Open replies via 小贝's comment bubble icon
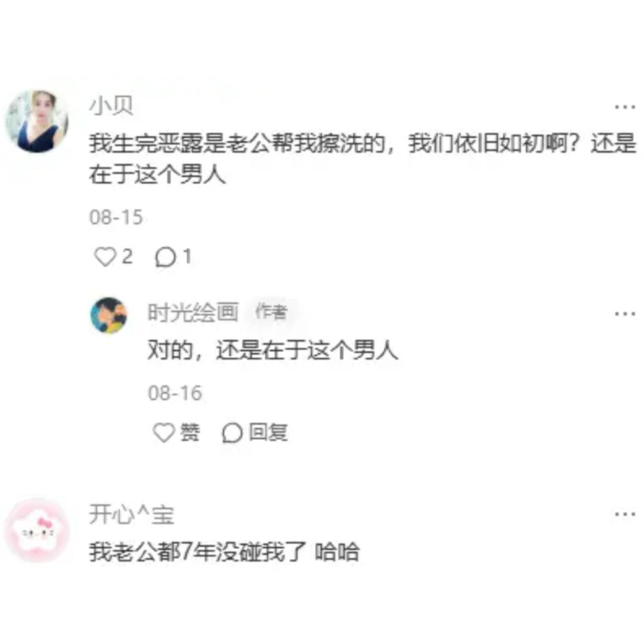The image size is (644, 644). pos(165,258)
